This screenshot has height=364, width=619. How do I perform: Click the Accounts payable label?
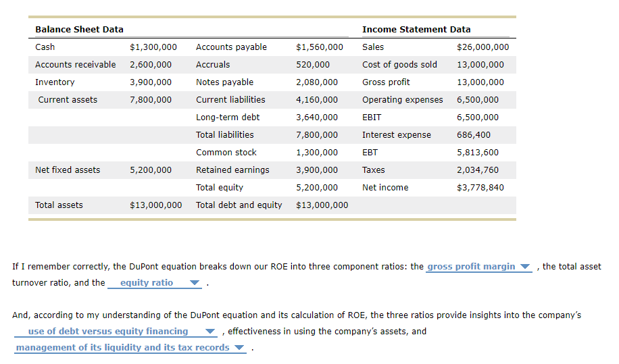[231, 47]
